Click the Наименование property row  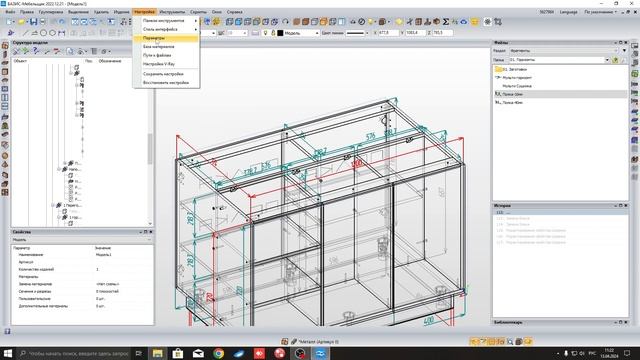tap(82, 255)
